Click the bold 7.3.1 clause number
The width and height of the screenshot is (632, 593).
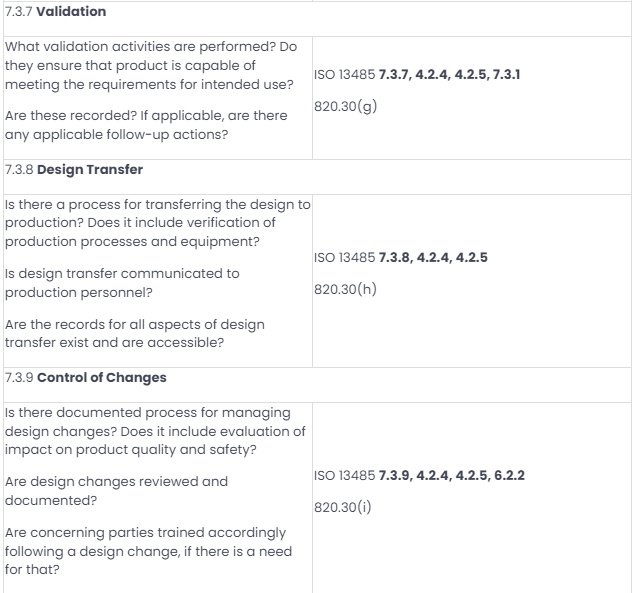pyautogui.click(x=507, y=75)
